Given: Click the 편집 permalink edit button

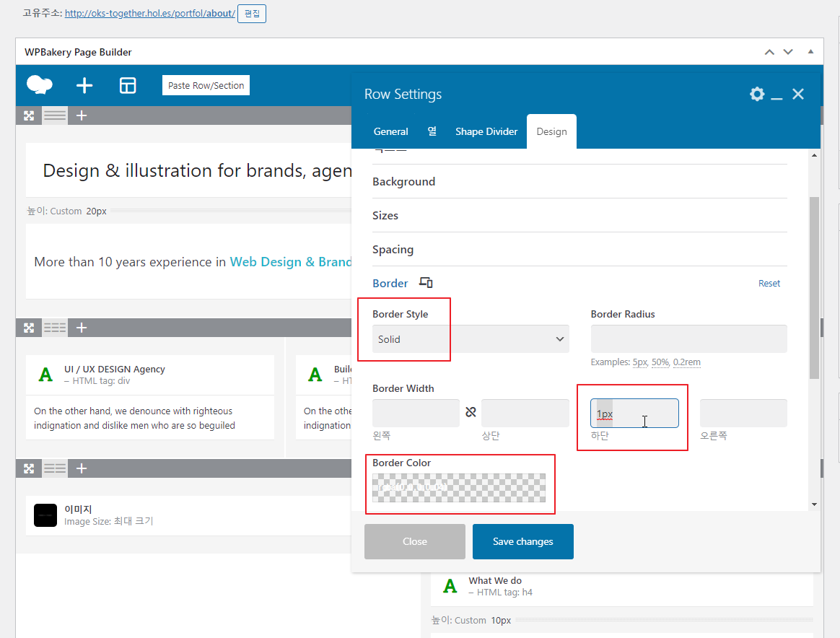Looking at the screenshot, I should click(252, 14).
